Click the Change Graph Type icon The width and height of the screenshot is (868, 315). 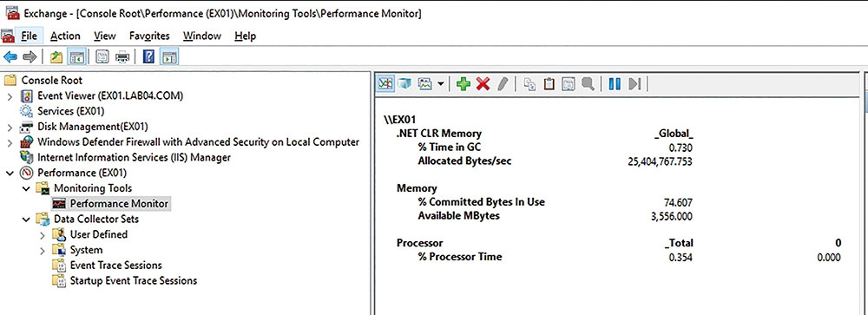pos(424,83)
